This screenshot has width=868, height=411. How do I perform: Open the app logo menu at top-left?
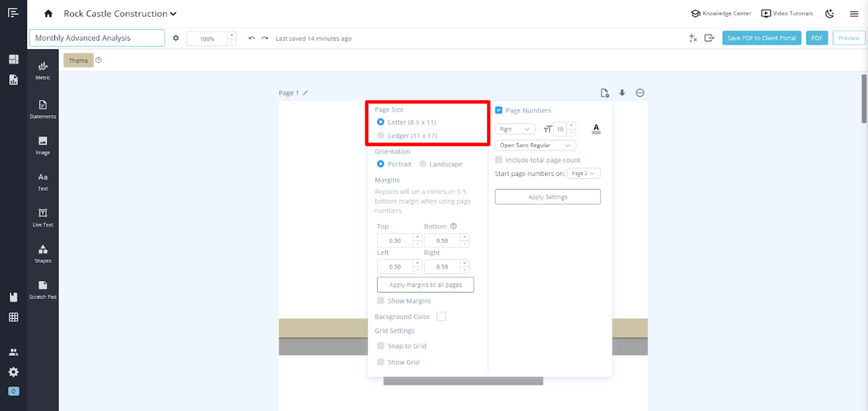pyautogui.click(x=13, y=13)
